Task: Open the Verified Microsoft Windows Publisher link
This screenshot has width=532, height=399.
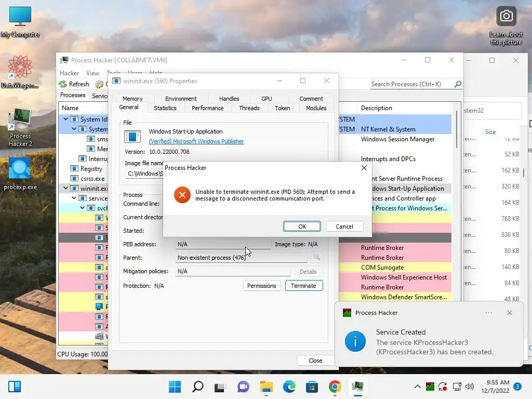Action: (196, 141)
